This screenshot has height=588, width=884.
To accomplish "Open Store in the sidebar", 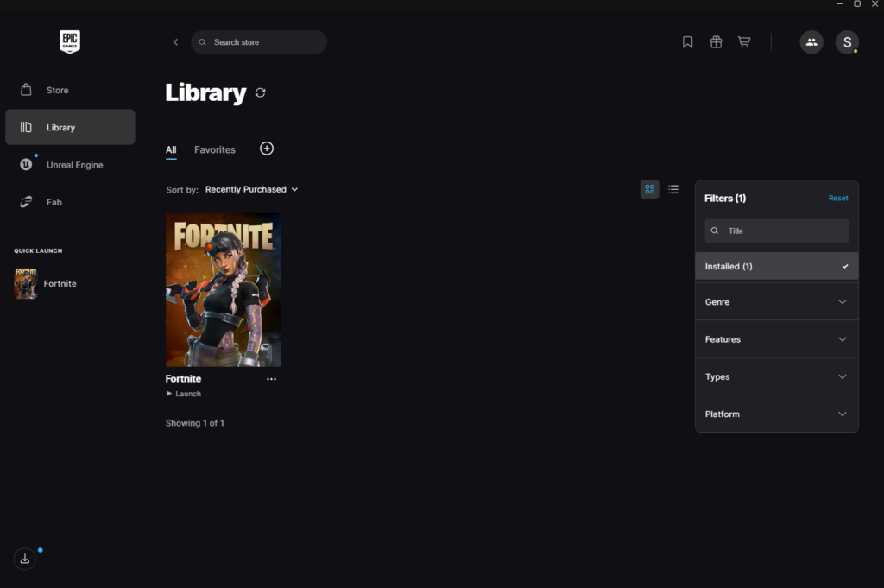I will point(70,90).
